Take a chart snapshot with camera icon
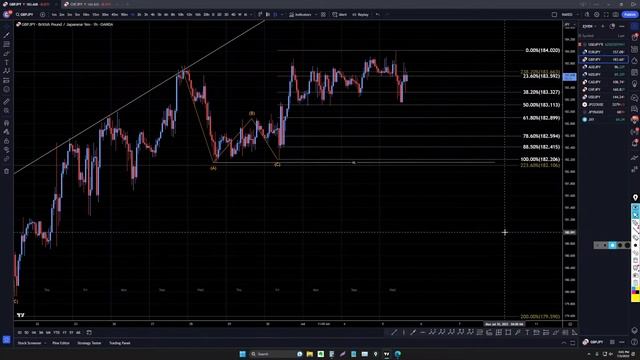The image size is (640, 360). 616,15
